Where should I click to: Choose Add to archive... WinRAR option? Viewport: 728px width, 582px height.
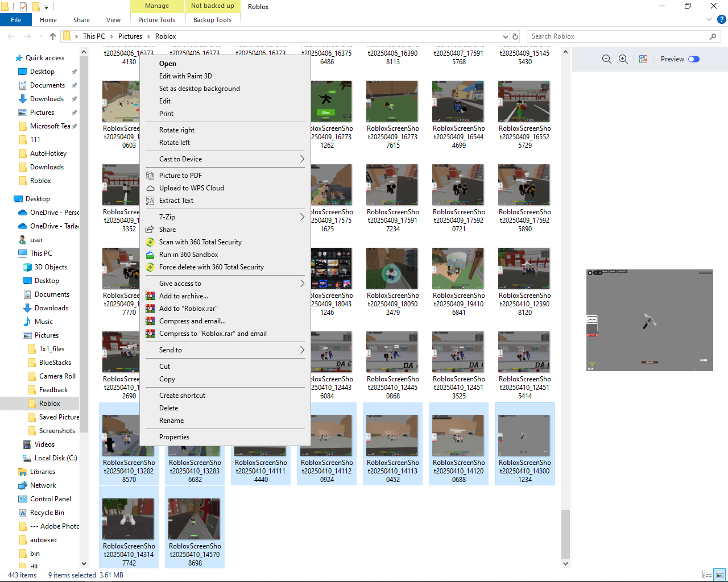(x=183, y=296)
